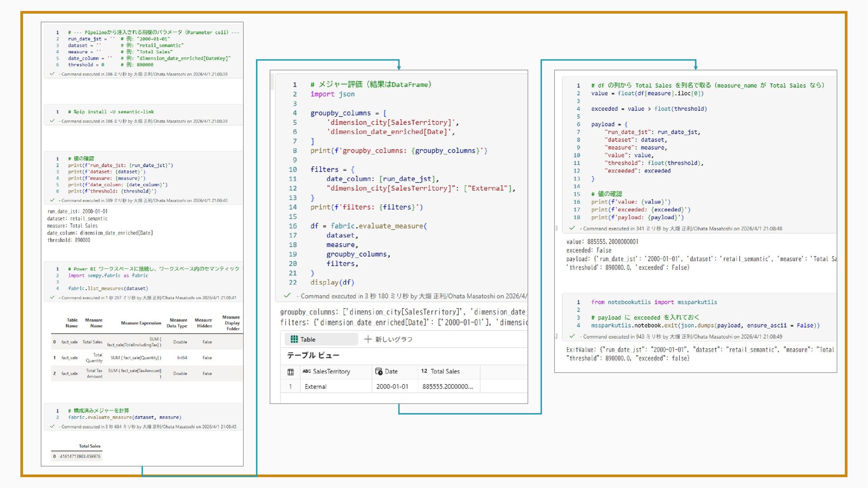Click the table select-all grid icon
The height and width of the screenshot is (488, 868).
(x=291, y=372)
